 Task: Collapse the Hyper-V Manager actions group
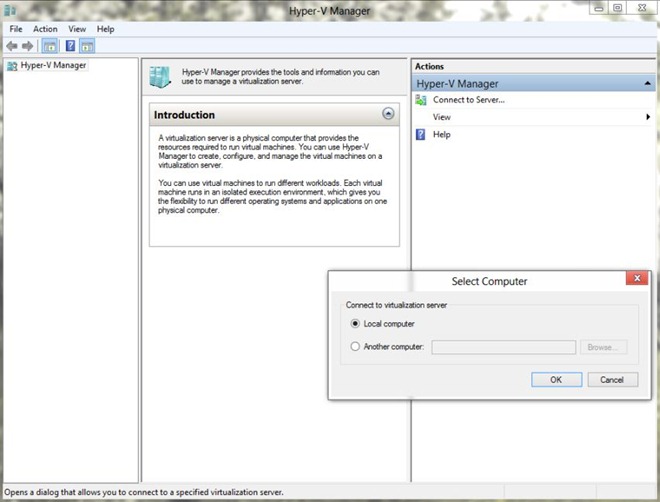coord(648,84)
